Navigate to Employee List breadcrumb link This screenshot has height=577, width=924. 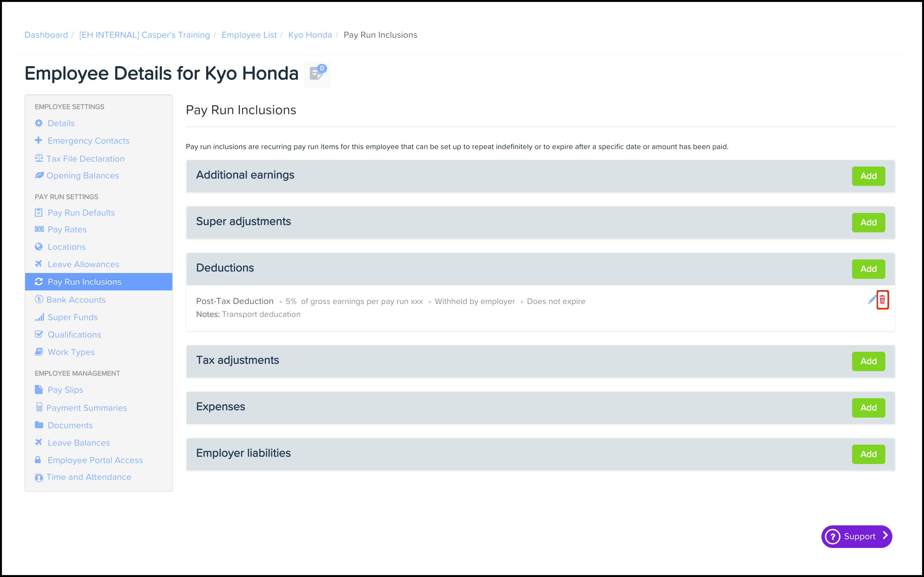click(249, 35)
